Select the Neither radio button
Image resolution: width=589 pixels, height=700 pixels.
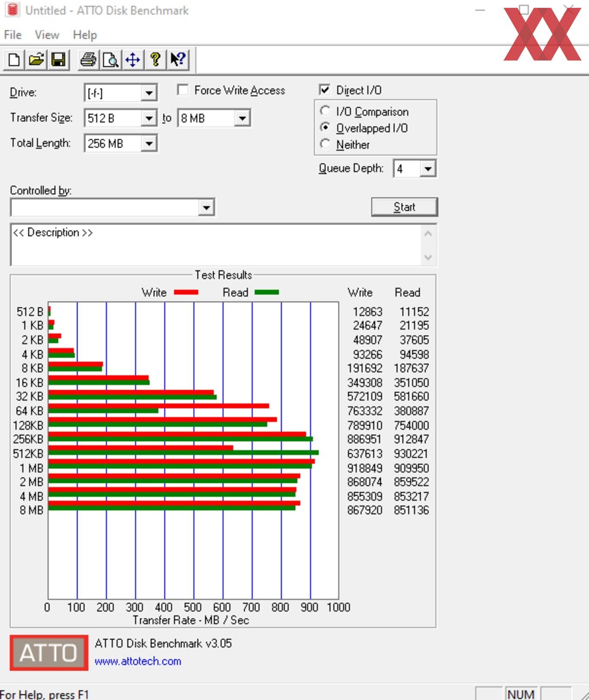[325, 144]
